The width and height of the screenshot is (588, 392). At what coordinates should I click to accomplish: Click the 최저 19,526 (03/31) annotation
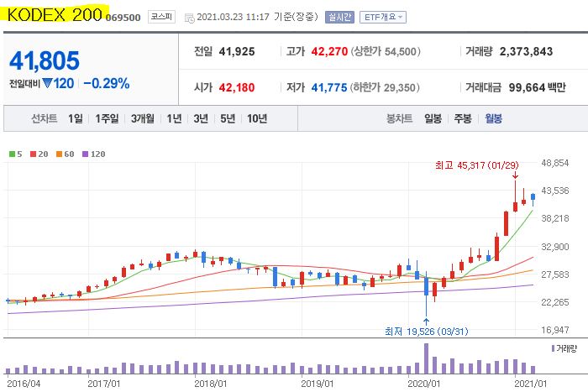click(x=427, y=332)
